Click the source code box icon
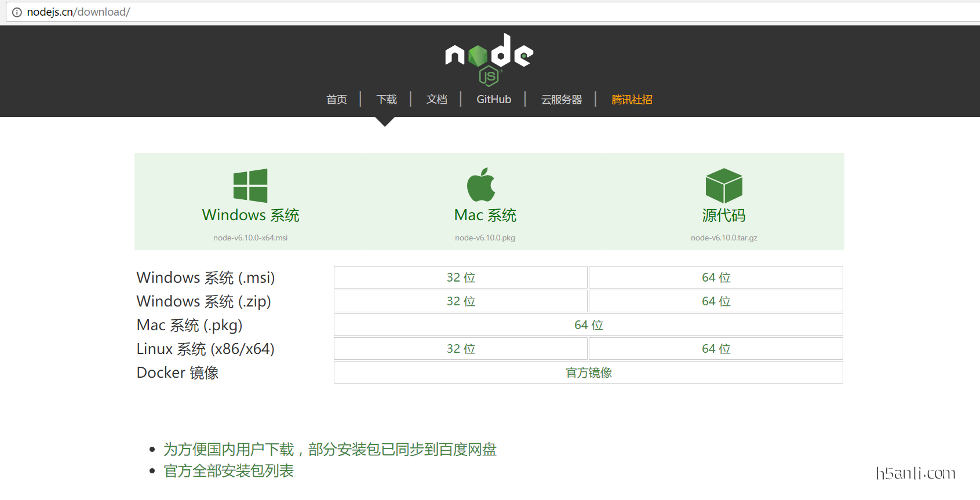Viewport: 980px width, 500px height. [724, 185]
